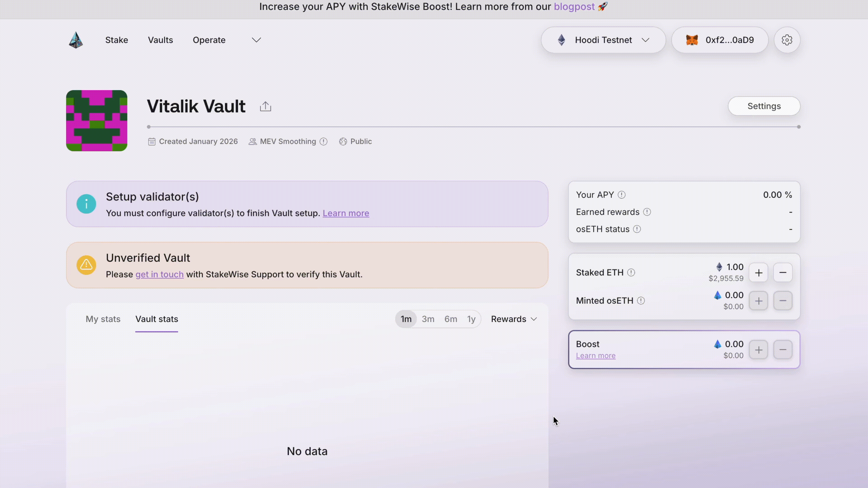Click the info icon beside Your APY

pyautogui.click(x=622, y=195)
